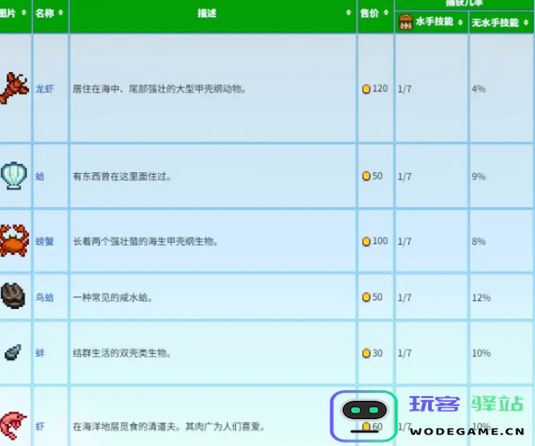Open the 螃蟹 link

point(45,242)
